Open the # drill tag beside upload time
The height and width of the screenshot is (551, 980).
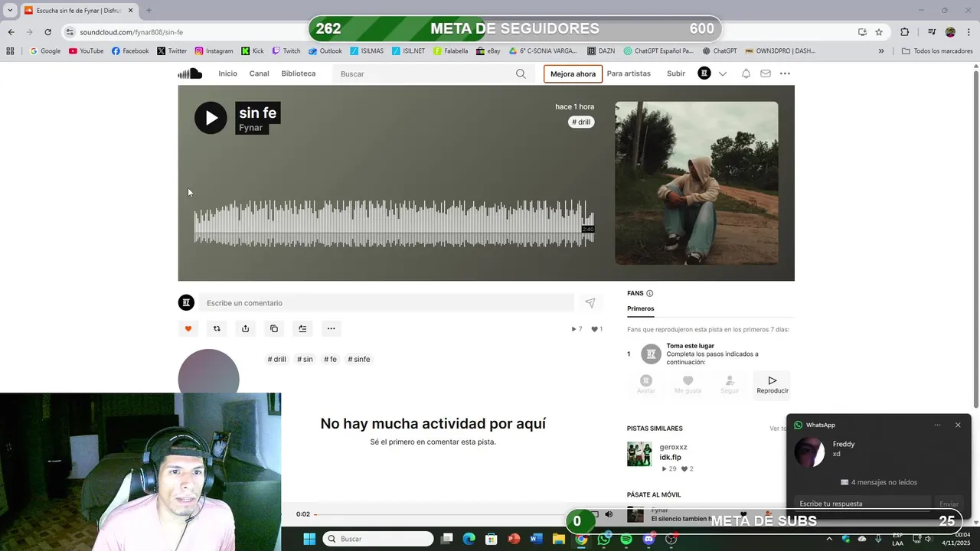pyautogui.click(x=581, y=122)
